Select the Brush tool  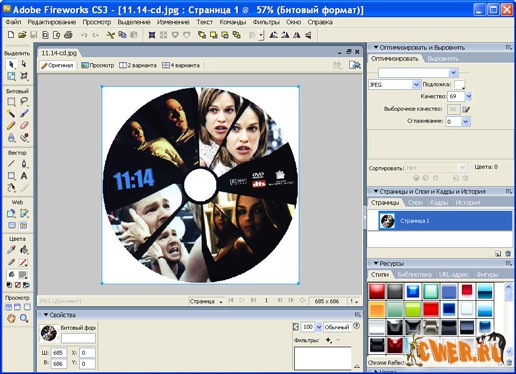click(x=24, y=113)
